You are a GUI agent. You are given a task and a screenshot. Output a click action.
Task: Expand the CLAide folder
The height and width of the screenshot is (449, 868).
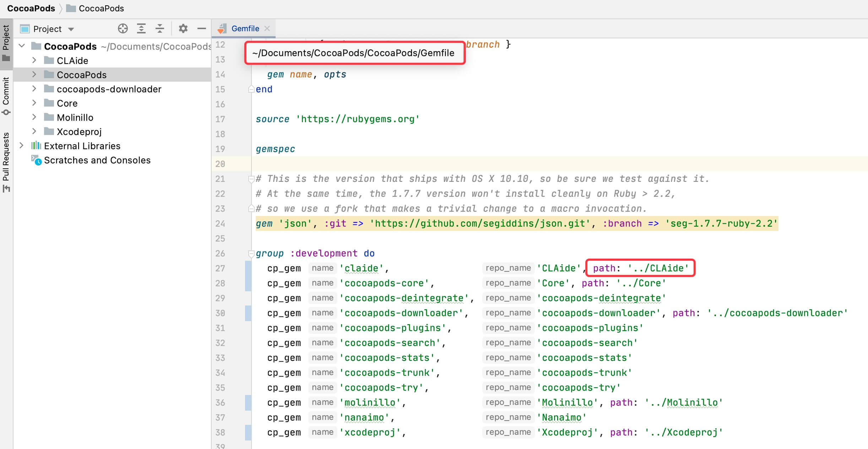[34, 60]
